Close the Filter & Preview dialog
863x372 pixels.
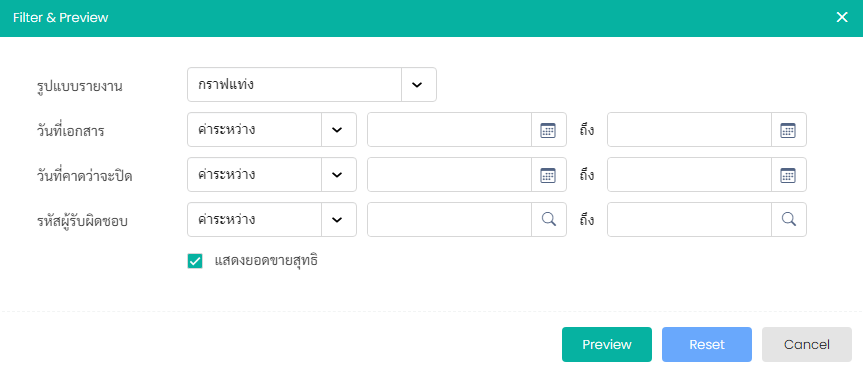point(842,18)
